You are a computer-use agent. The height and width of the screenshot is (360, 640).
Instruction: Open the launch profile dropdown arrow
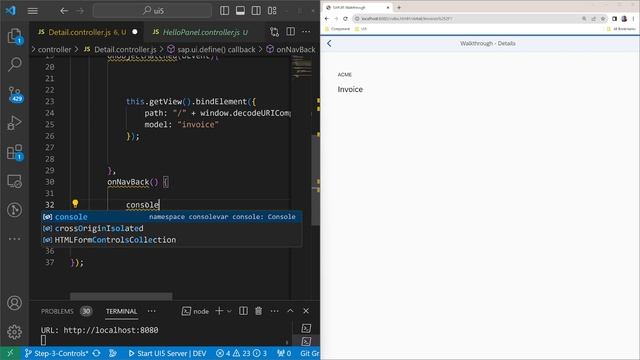click(229, 311)
